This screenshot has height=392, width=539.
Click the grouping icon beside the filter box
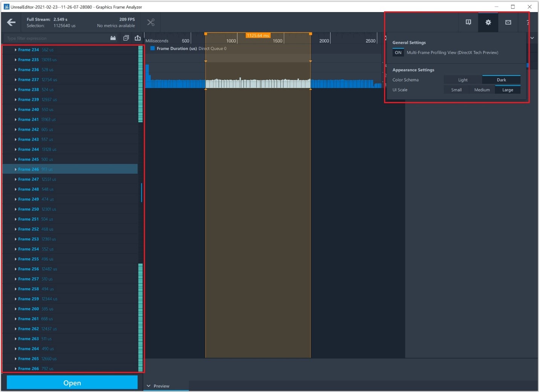[x=113, y=38]
